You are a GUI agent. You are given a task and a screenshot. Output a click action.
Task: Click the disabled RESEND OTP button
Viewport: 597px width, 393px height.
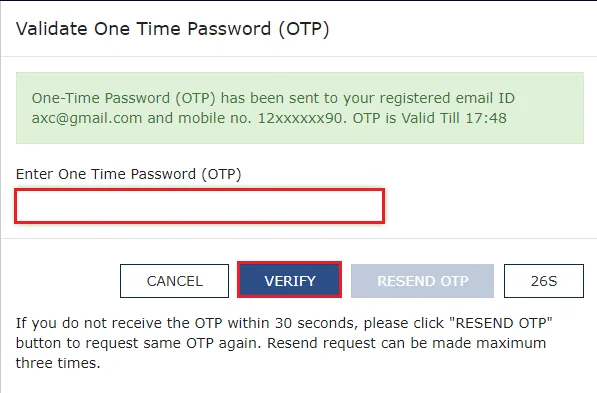[422, 281]
